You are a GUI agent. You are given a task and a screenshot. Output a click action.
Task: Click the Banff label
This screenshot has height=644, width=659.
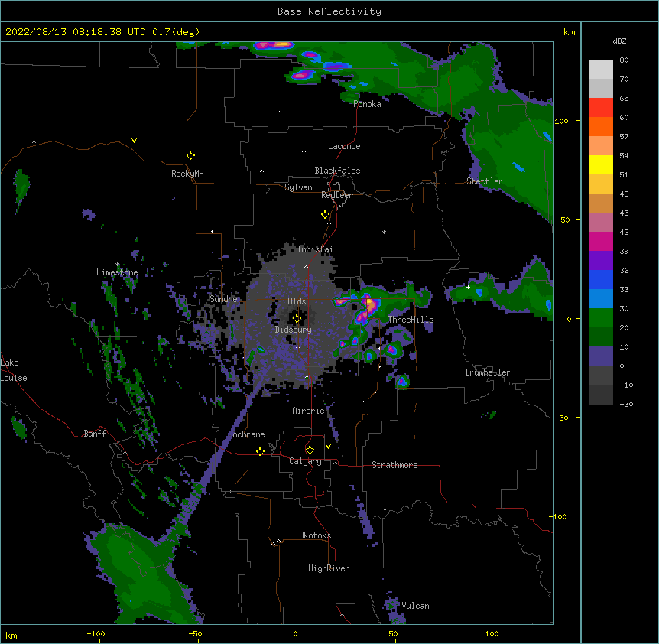pyautogui.click(x=95, y=434)
